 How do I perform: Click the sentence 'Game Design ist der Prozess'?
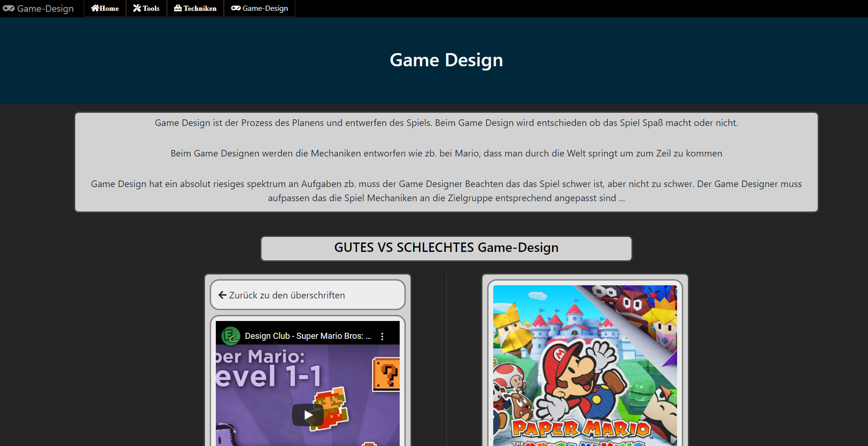[446, 123]
